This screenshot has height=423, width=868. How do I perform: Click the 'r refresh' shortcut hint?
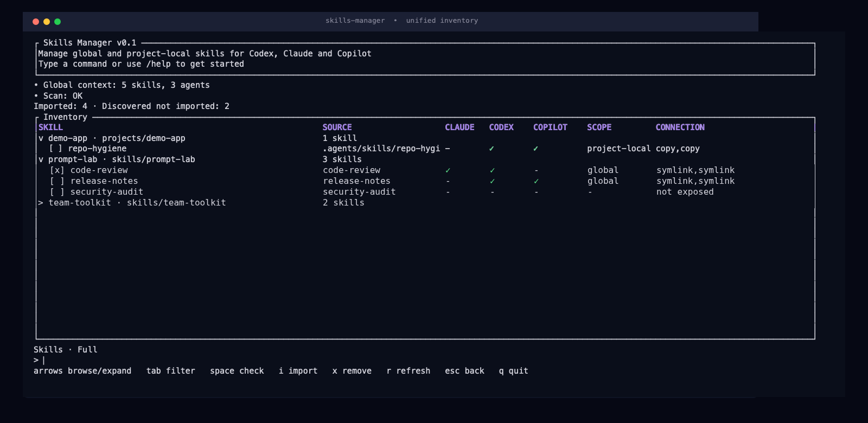tap(408, 371)
